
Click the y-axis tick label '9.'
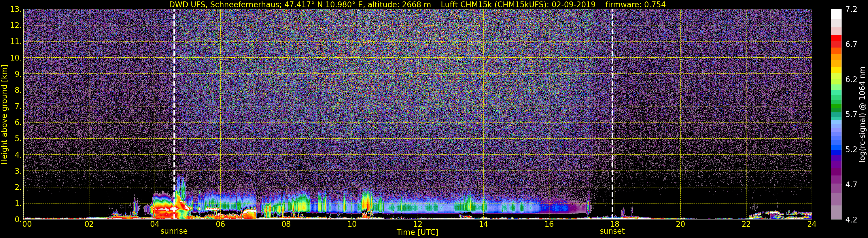[18, 74]
